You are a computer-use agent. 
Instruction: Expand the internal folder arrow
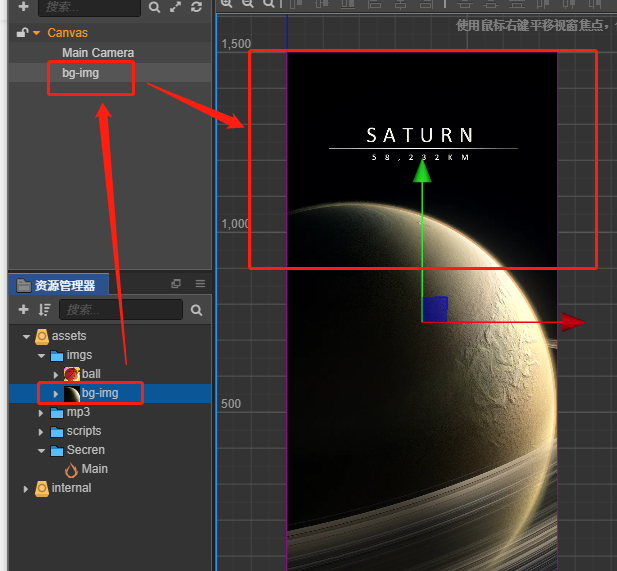pos(26,489)
